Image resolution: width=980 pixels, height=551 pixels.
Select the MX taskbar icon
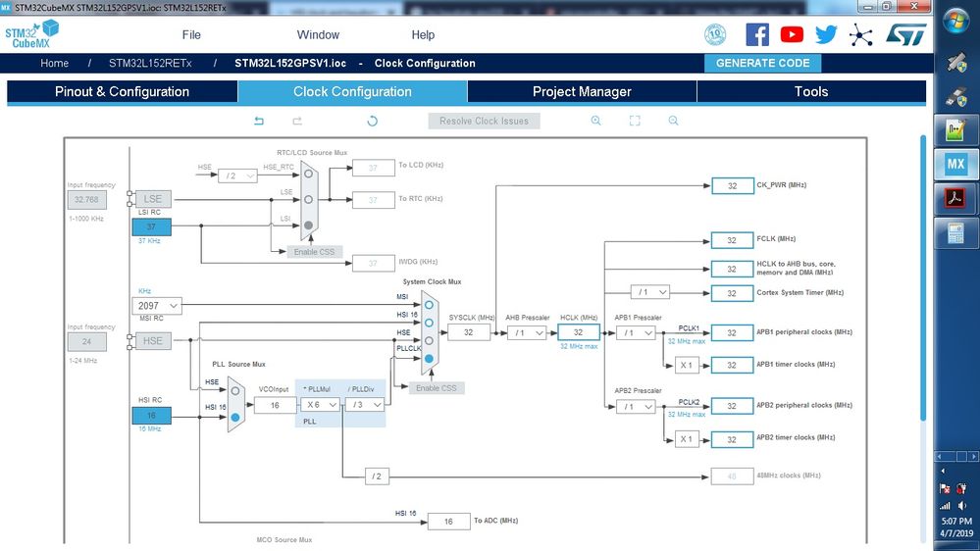(x=955, y=165)
